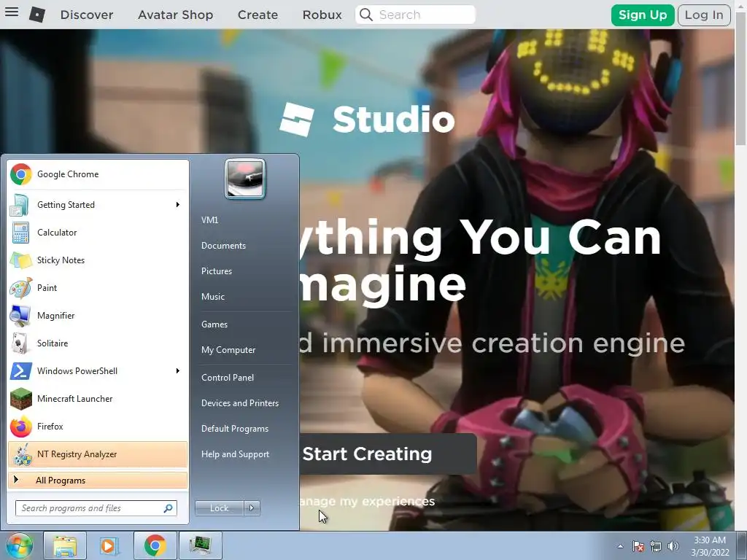The image size is (747, 560).
Task: Open Create in Roblox navigation
Action: tap(258, 15)
